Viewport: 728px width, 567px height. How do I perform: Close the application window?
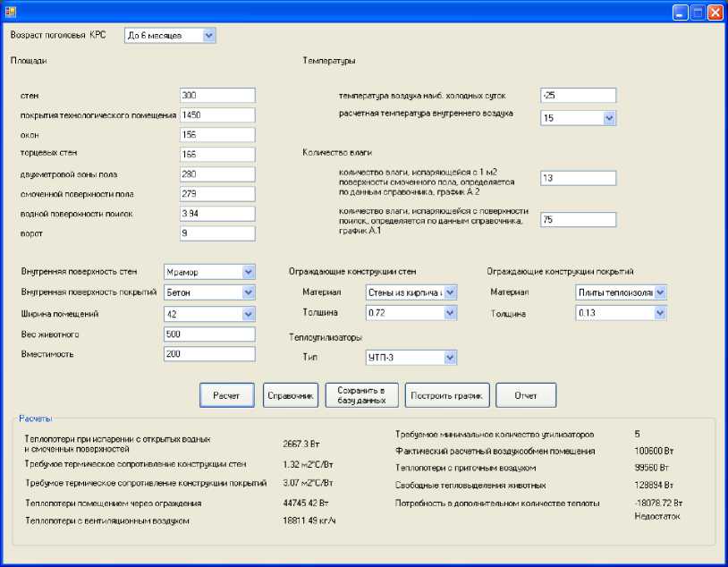click(x=715, y=13)
